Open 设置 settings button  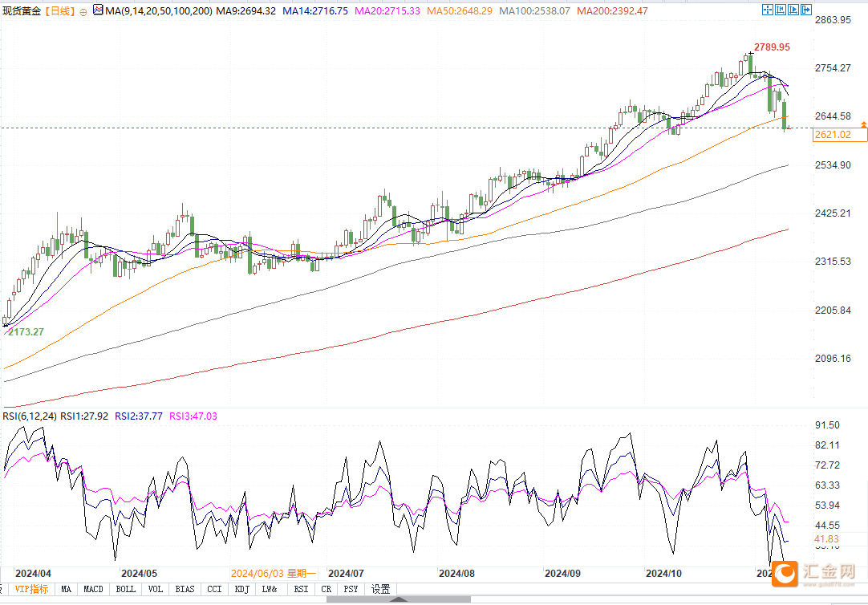[381, 589]
